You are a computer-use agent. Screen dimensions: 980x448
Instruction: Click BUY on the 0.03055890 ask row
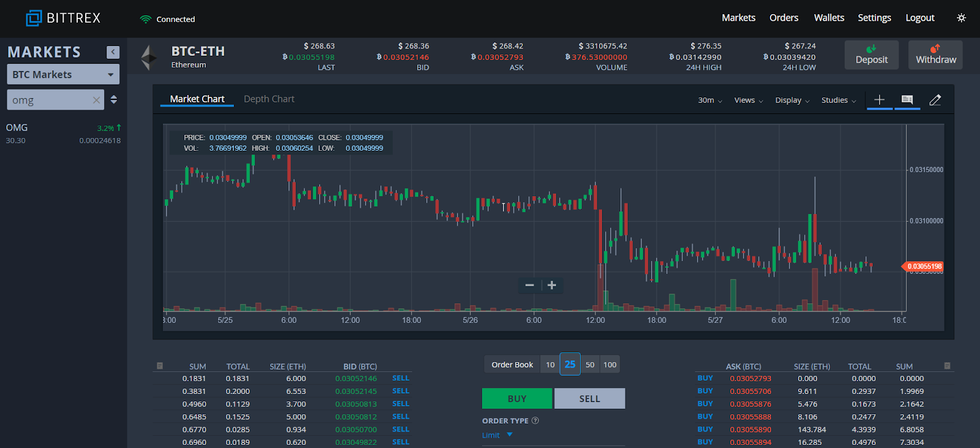705,430
